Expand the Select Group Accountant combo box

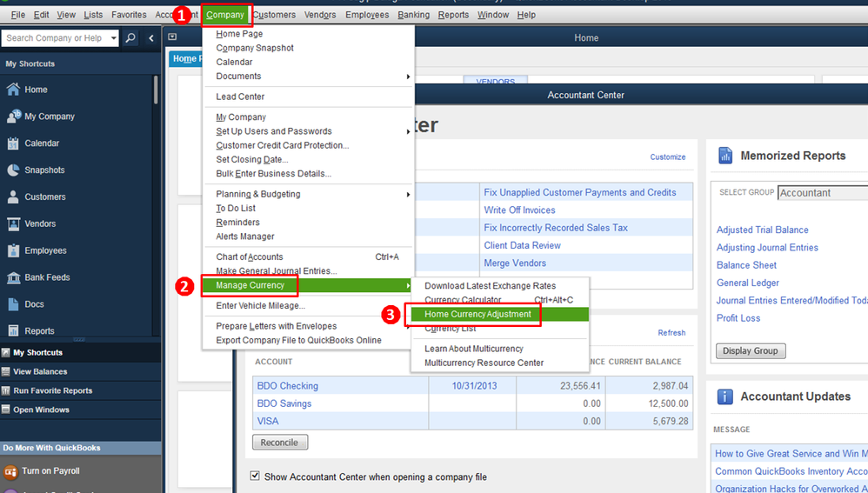(823, 192)
